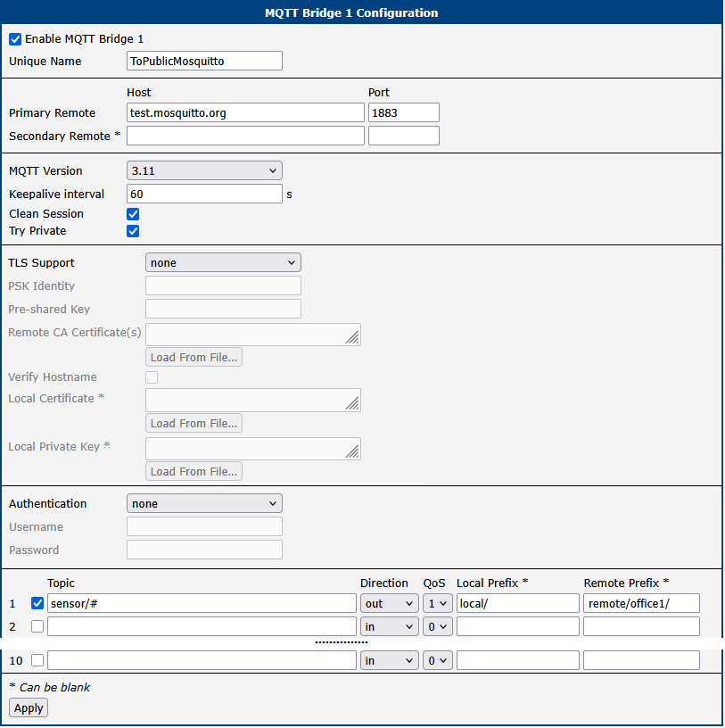This screenshot has width=725, height=728.
Task: Click the Primary Remote port field
Action: point(404,112)
